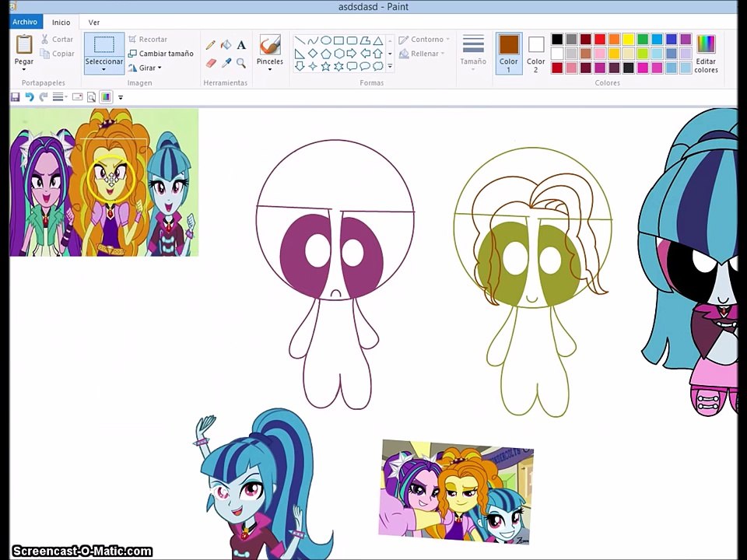The height and width of the screenshot is (560, 747).
Task: Expand the shapes gallery with bottom arrow
Action: [390, 67]
